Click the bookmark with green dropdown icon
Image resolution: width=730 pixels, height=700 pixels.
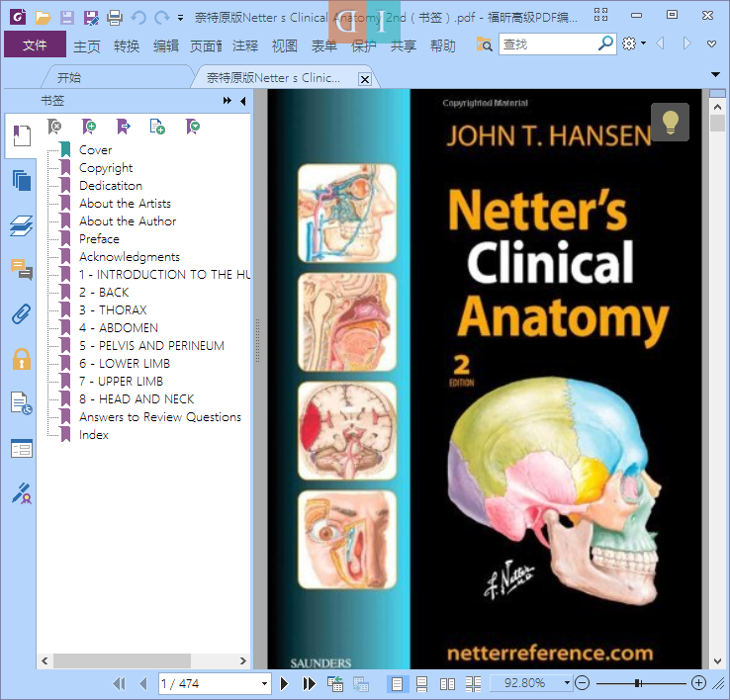coord(192,127)
